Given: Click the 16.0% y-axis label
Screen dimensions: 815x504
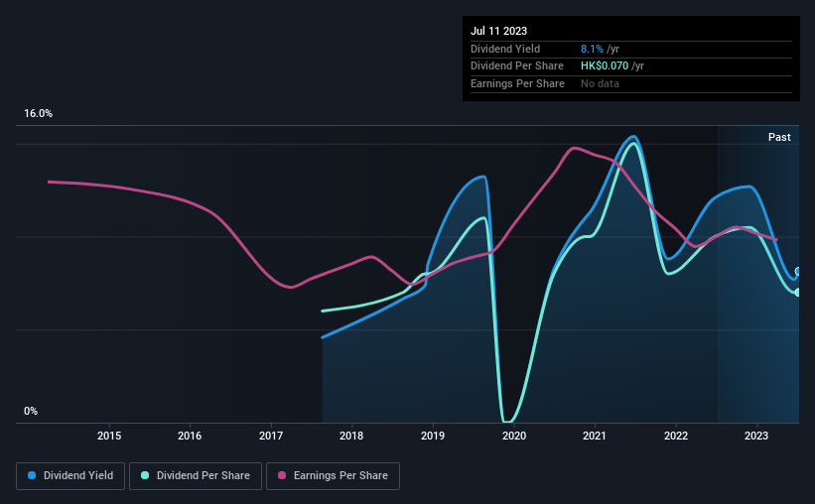Looking at the screenshot, I should coord(39,114).
